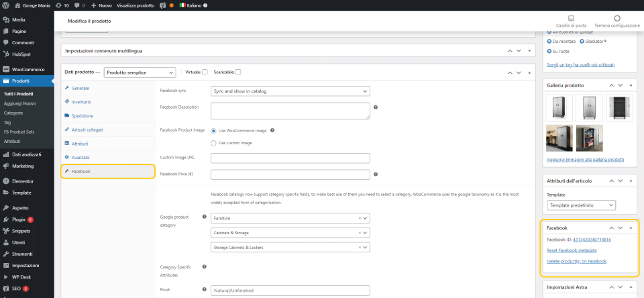Click Scegli un tag fra quelli più utilizzati

(x=581, y=65)
